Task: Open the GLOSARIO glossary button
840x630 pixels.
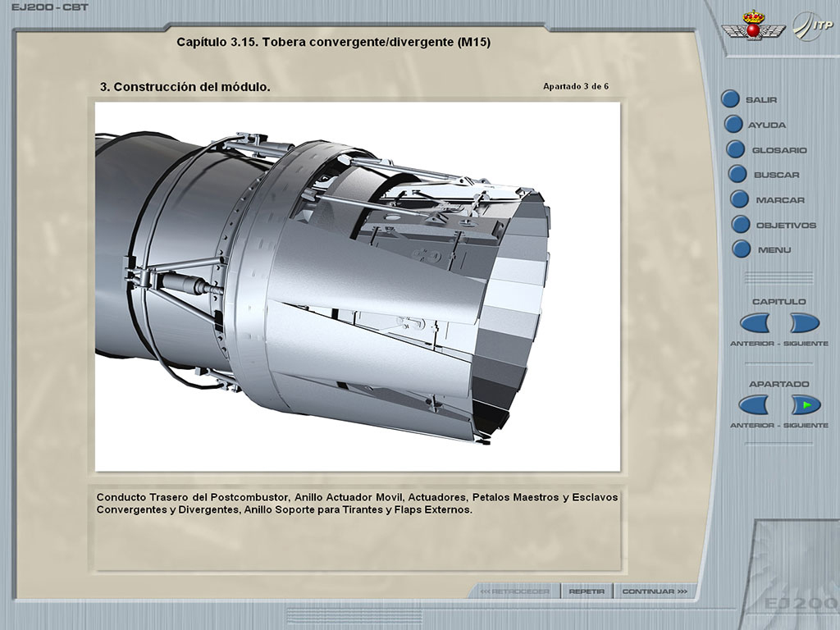Action: pyautogui.click(x=736, y=150)
